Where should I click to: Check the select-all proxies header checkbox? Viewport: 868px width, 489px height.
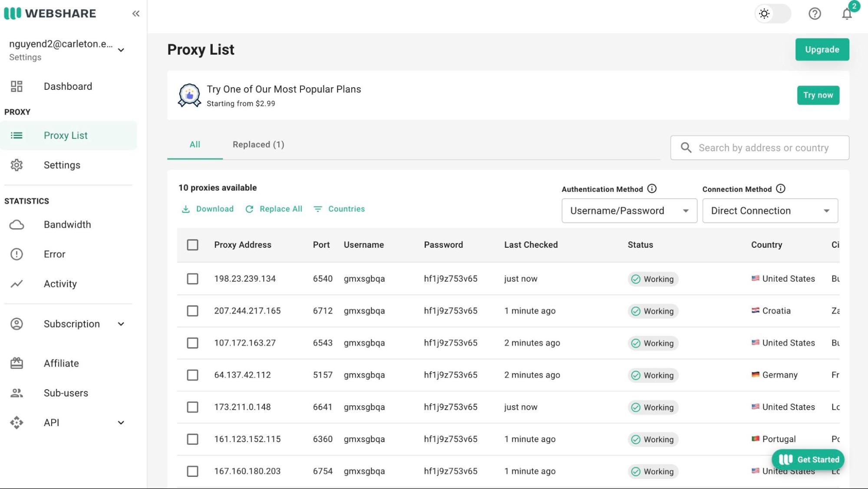pos(192,245)
